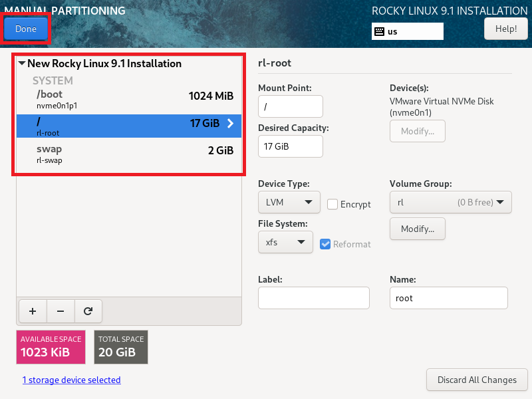
Task: Click chevron arrow on rl-root row
Action: coord(230,123)
